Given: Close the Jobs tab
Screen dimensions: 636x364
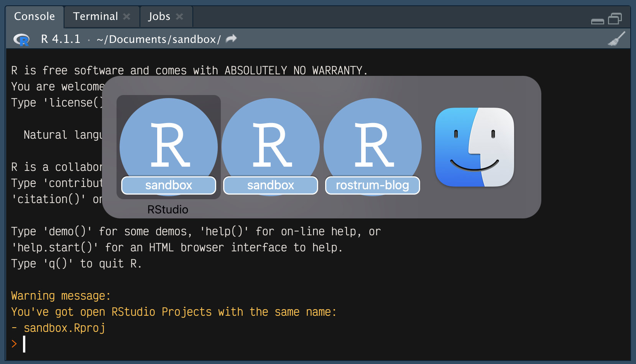Looking at the screenshot, I should (x=179, y=16).
